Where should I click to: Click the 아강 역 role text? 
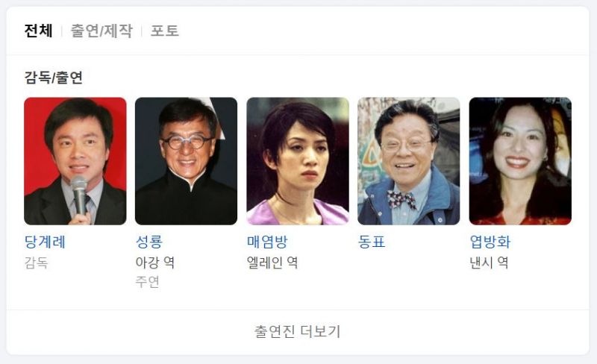[155, 263]
